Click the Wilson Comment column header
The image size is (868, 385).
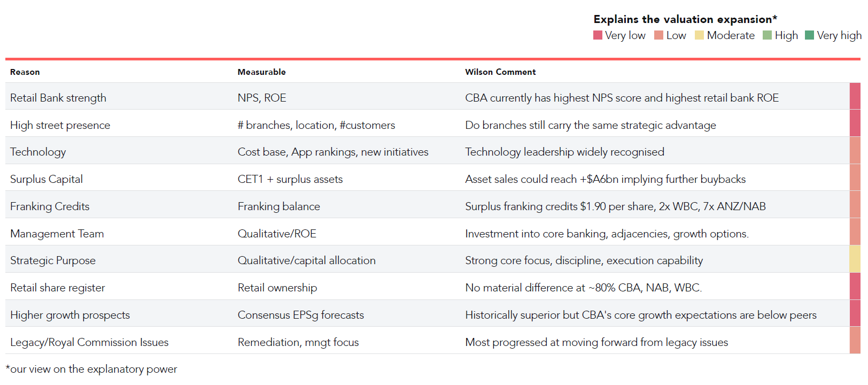[x=500, y=72]
